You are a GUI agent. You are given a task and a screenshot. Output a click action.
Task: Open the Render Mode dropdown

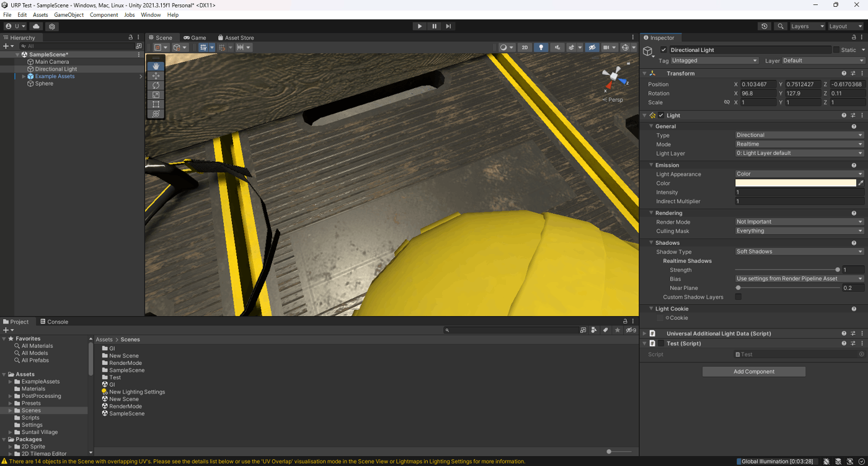click(799, 222)
